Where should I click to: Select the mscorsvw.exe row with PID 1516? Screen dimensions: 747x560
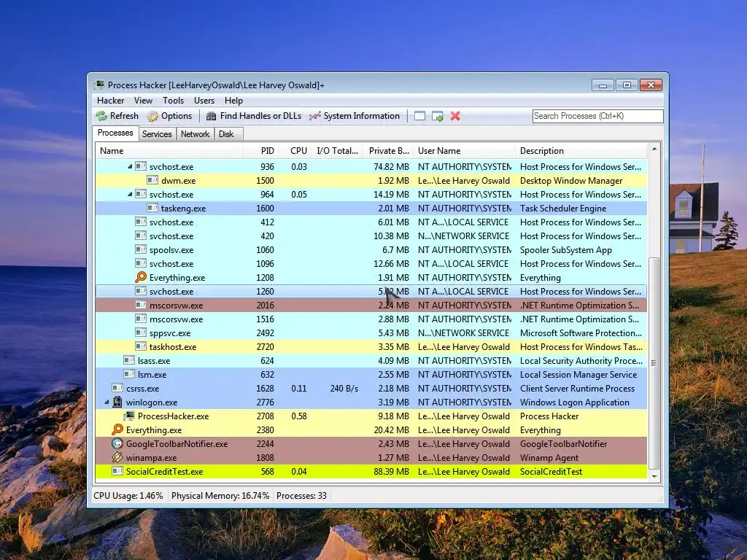click(371, 319)
